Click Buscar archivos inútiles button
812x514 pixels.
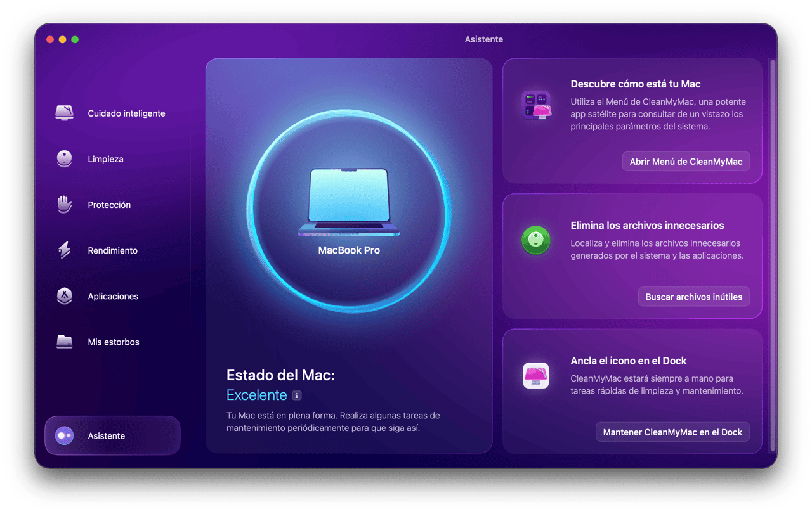pyautogui.click(x=694, y=297)
